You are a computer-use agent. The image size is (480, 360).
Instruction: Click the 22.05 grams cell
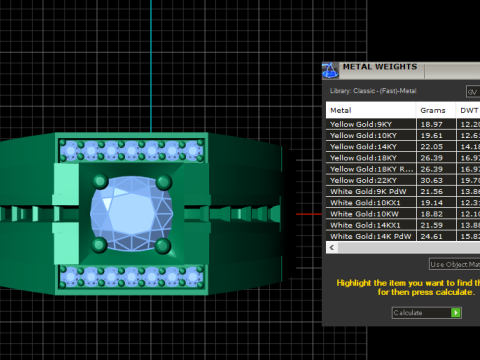pyautogui.click(x=436, y=147)
